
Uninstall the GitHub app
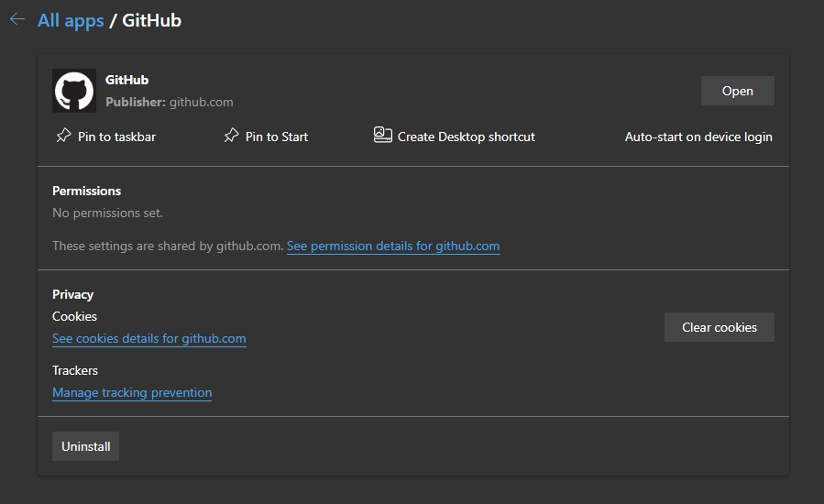pyautogui.click(x=85, y=446)
